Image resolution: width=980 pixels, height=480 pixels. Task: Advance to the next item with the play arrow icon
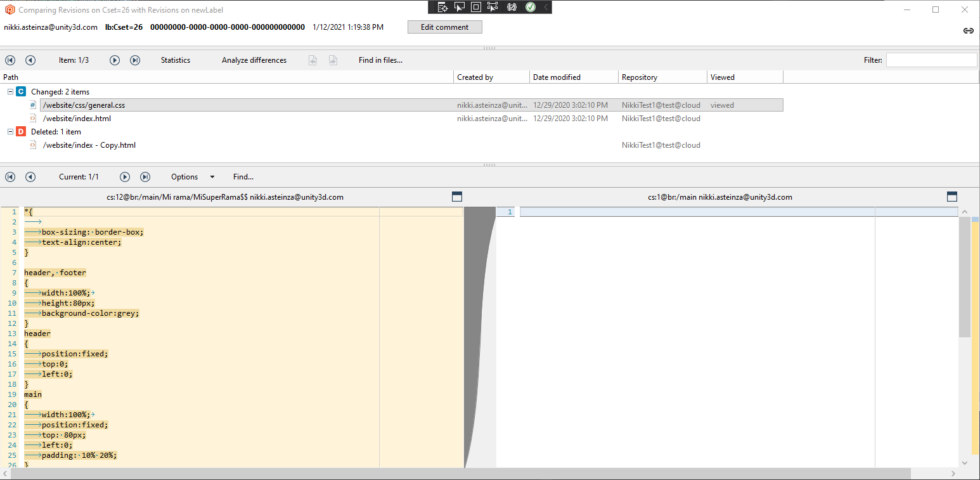click(114, 60)
